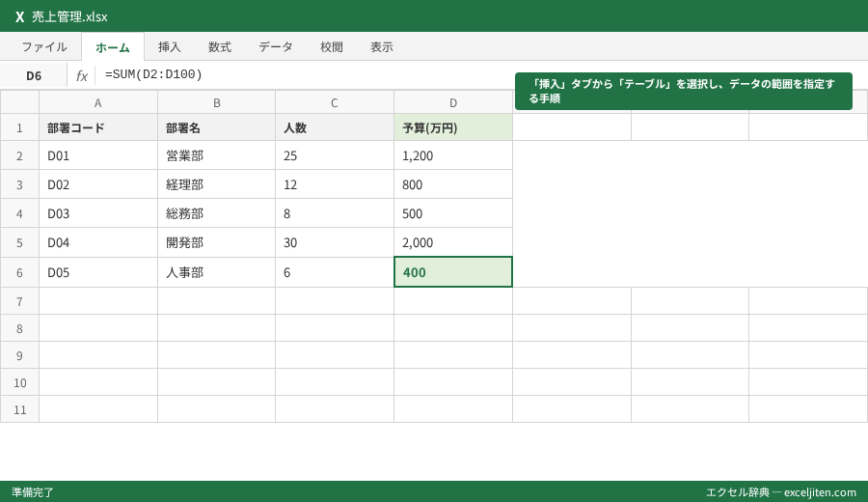The height and width of the screenshot is (502, 868).
Task: Click the 人数 header cell
Action: pyautogui.click(x=335, y=127)
